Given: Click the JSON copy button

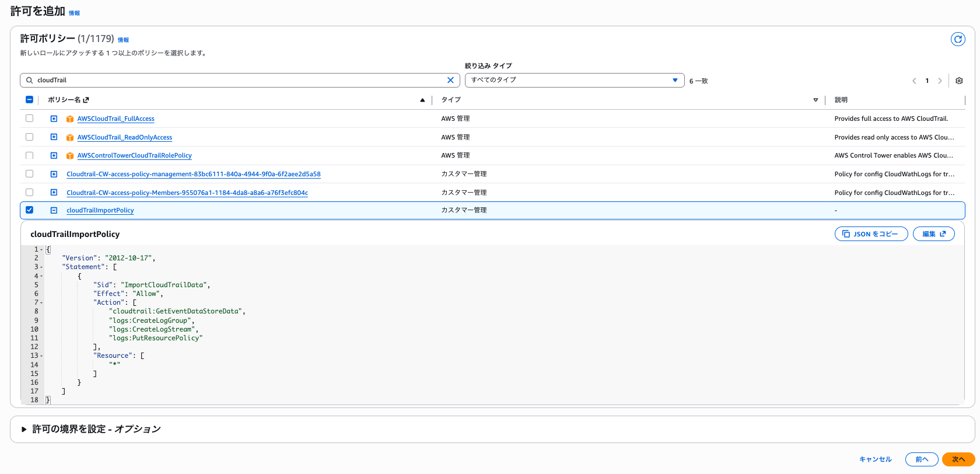Looking at the screenshot, I should (x=871, y=234).
